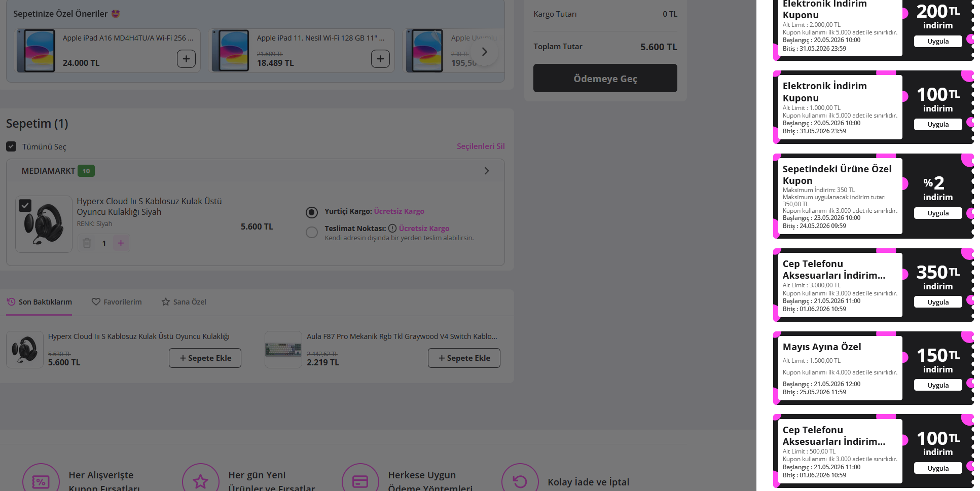
Task: Apply 350 TL Cep Telefonu coupon
Action: pyautogui.click(x=938, y=303)
